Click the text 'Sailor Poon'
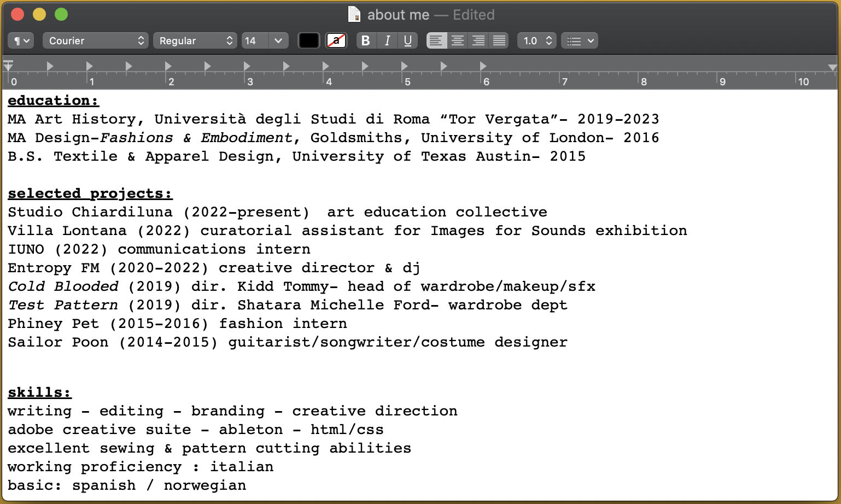 [58, 342]
